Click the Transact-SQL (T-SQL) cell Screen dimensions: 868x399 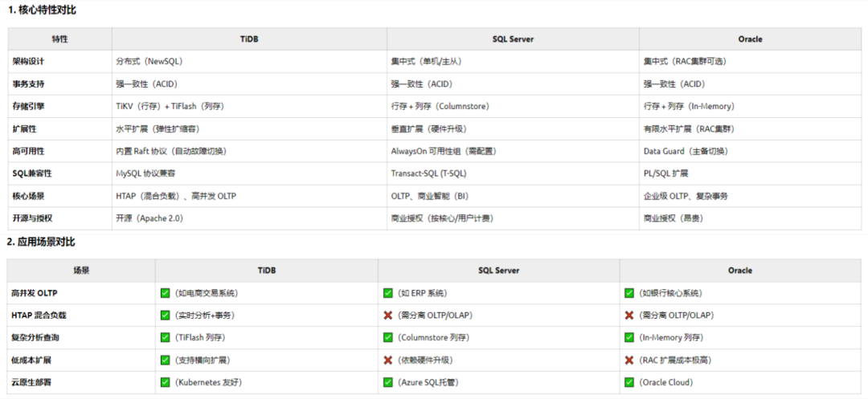pyautogui.click(x=428, y=173)
